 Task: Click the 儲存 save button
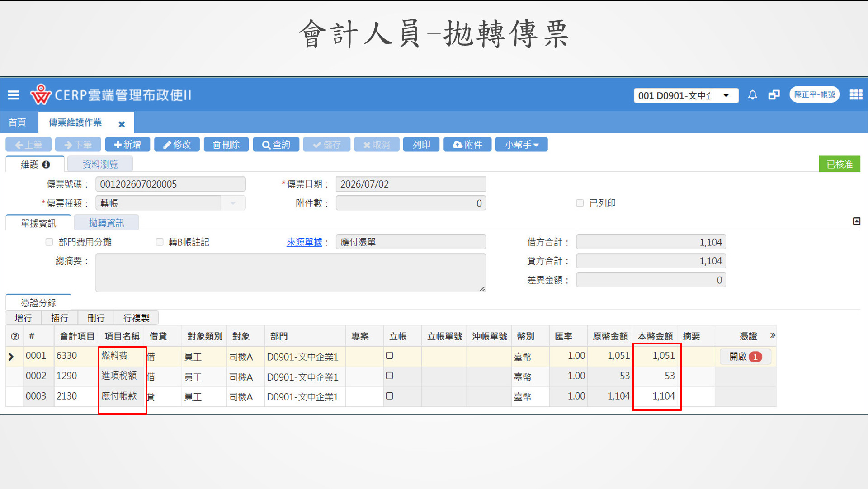[x=327, y=145]
